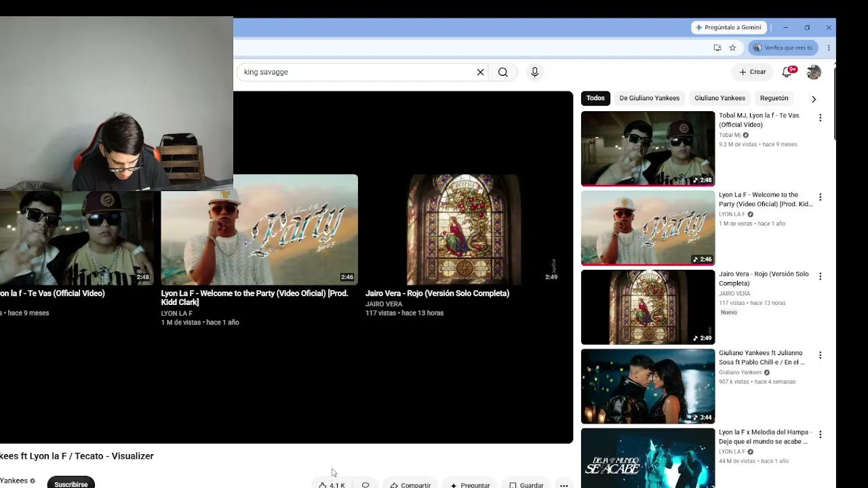Open sidebar title 'Lyon La F - Welcome to the Party'

[766, 199]
